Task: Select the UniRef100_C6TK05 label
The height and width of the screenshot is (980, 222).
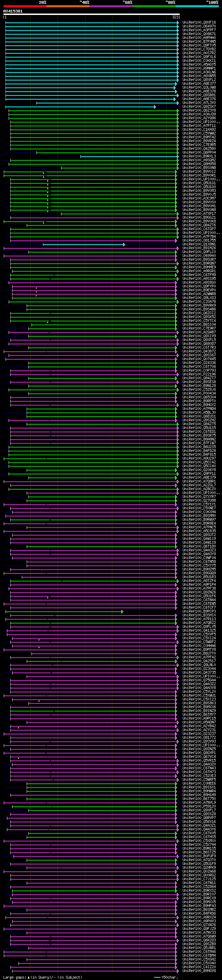Action: click(199, 833)
